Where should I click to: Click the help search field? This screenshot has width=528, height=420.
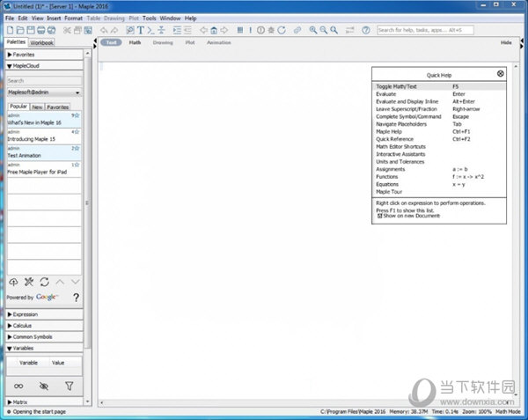click(x=425, y=30)
